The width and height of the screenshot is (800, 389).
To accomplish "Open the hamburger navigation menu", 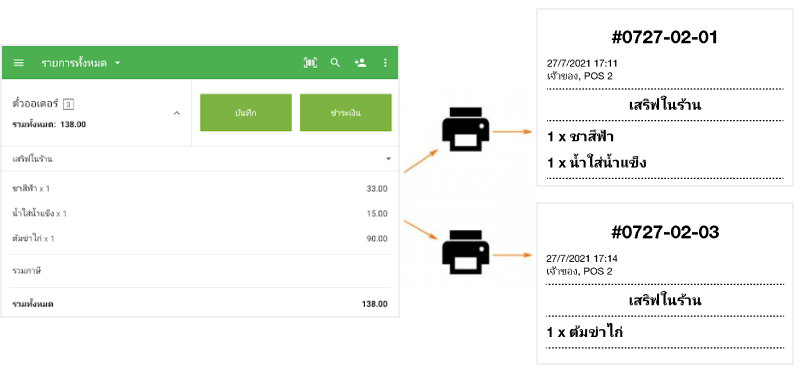I will point(19,63).
